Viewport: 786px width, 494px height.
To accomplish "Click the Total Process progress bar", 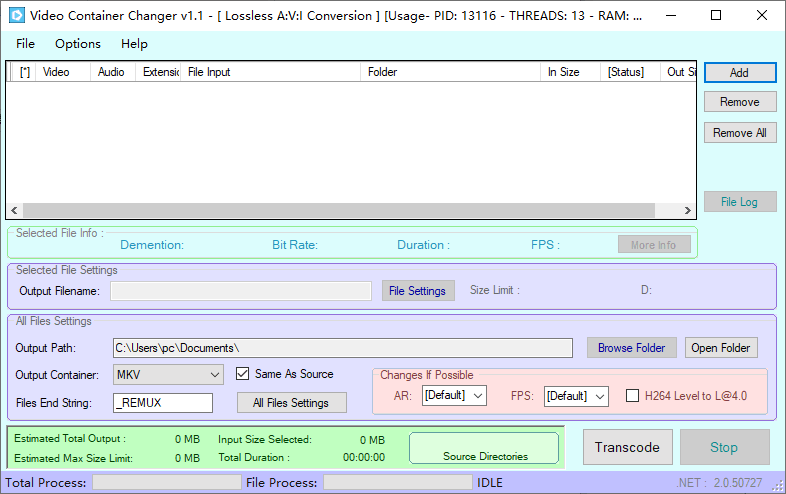I will pos(167,482).
